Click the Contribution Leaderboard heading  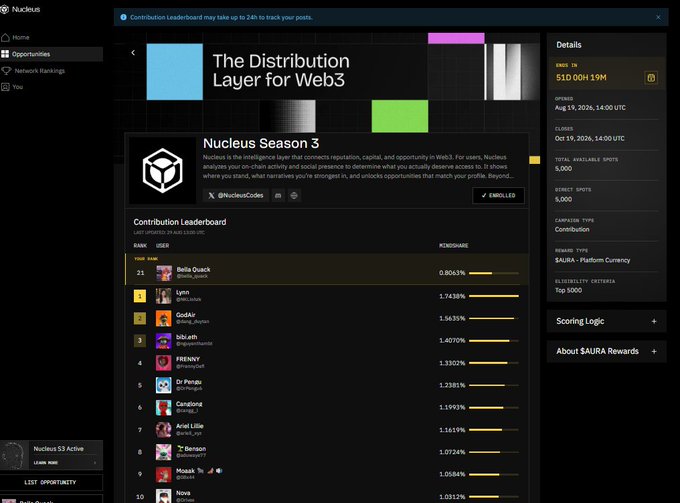180,222
